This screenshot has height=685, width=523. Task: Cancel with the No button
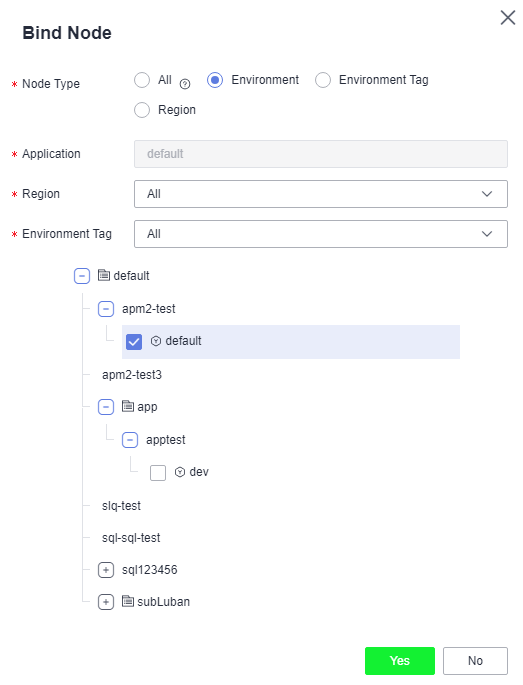click(475, 661)
